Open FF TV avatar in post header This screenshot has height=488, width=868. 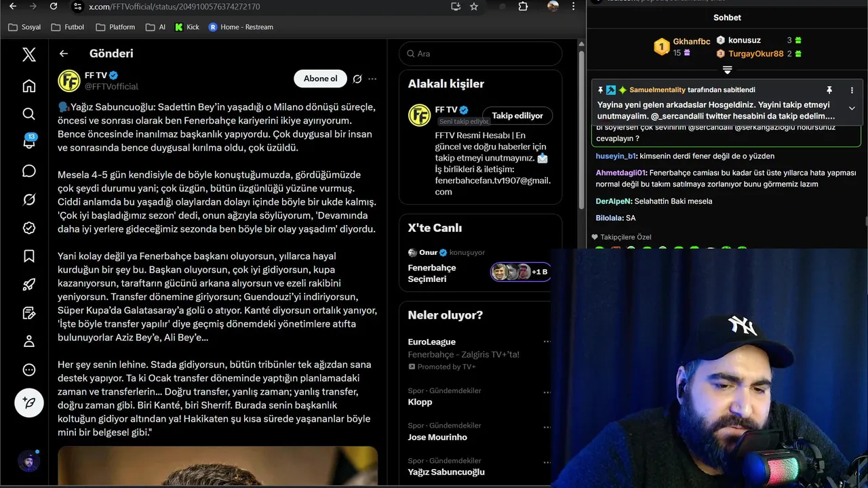click(69, 81)
